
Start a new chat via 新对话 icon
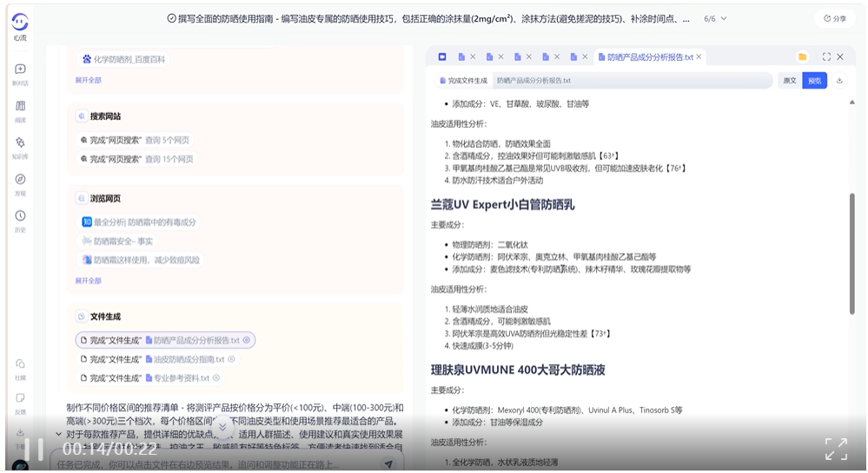click(20, 70)
